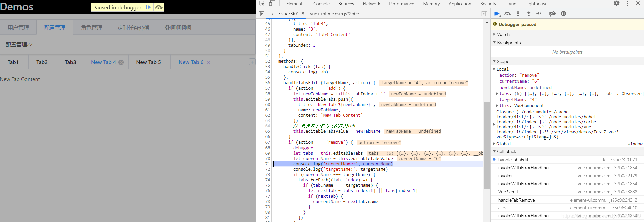This screenshot has width=644, height=222.
Task: Open the Vue devtools panel
Action: click(x=512, y=4)
